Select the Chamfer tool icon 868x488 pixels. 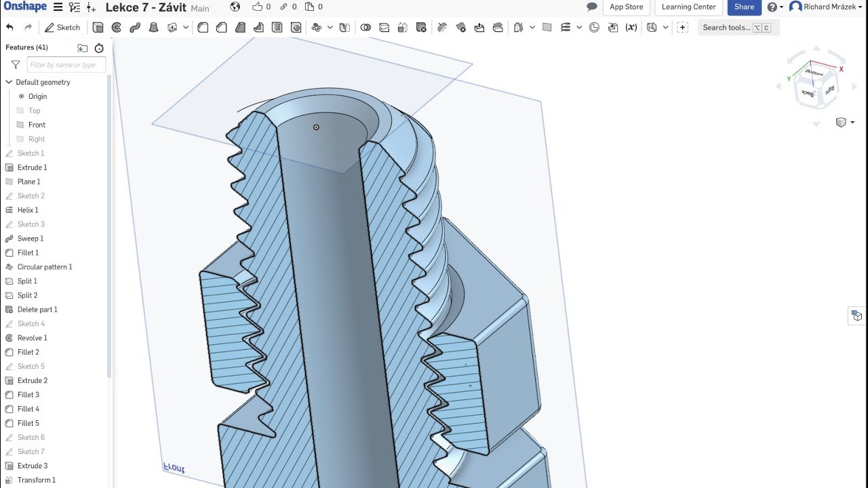221,28
